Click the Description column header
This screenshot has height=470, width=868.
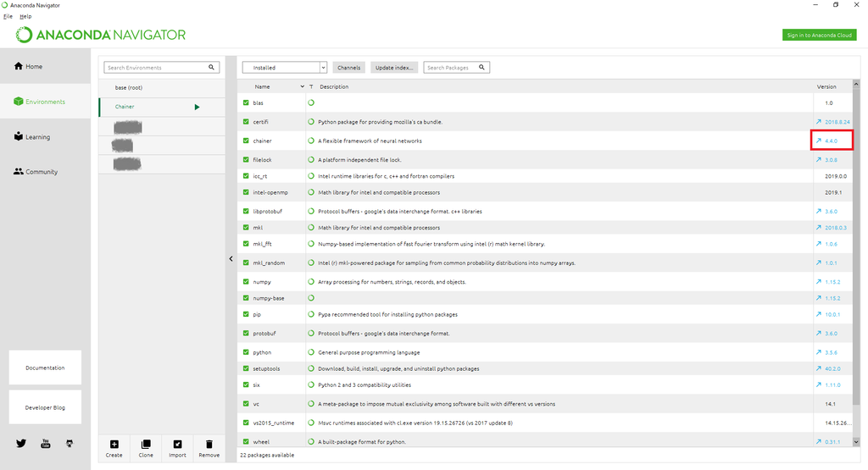coord(334,87)
